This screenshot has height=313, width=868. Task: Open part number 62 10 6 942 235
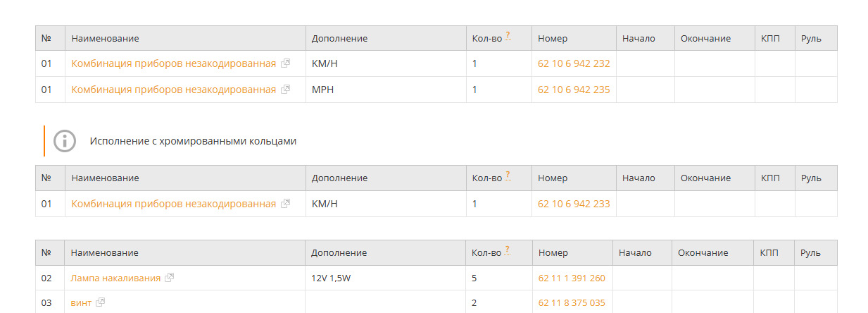coord(574,90)
